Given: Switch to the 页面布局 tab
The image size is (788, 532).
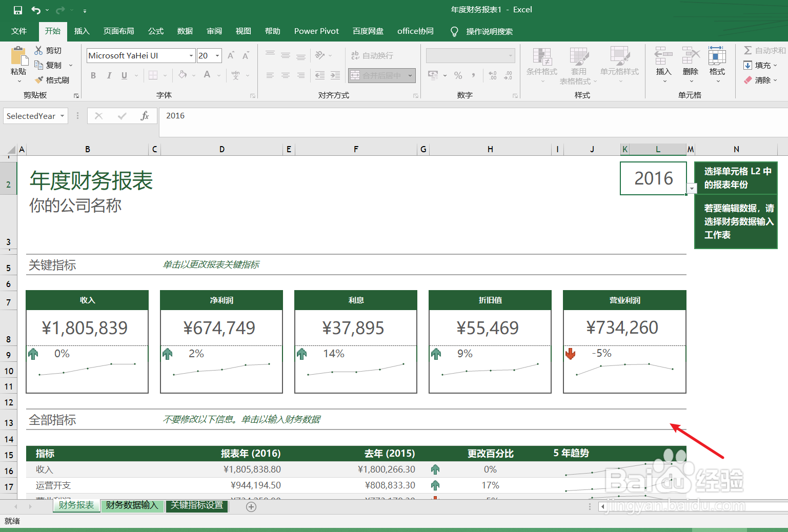Looking at the screenshot, I should (119, 31).
